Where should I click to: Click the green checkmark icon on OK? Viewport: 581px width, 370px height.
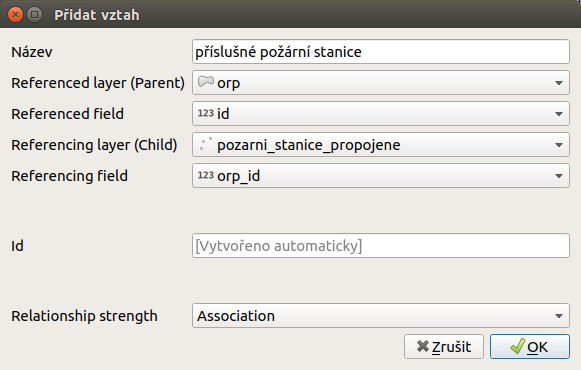click(x=518, y=346)
